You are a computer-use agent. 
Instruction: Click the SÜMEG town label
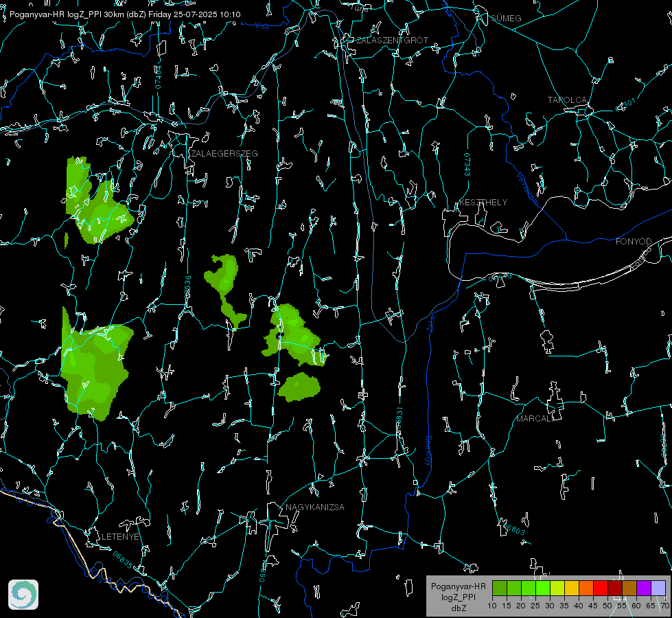click(x=506, y=18)
